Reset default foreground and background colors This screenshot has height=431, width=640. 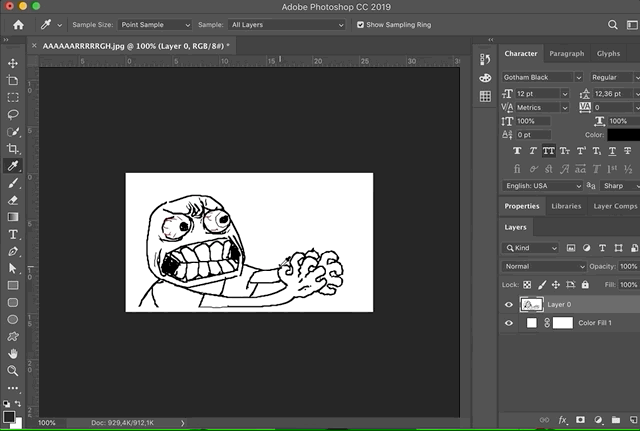click(x=7, y=404)
